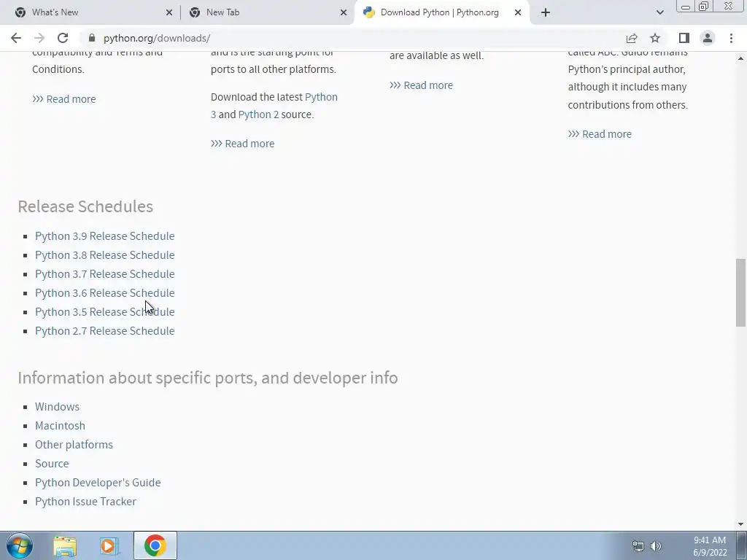Click the Release Schedules heading
This screenshot has height=560, width=747.
[x=85, y=206]
